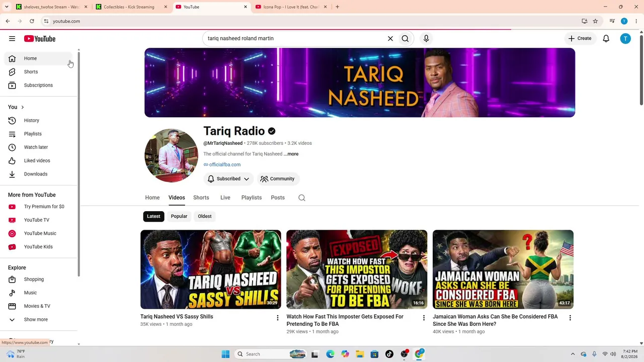Open Playlists in the sidebar
The width and height of the screenshot is (644, 362).
(x=38, y=134)
